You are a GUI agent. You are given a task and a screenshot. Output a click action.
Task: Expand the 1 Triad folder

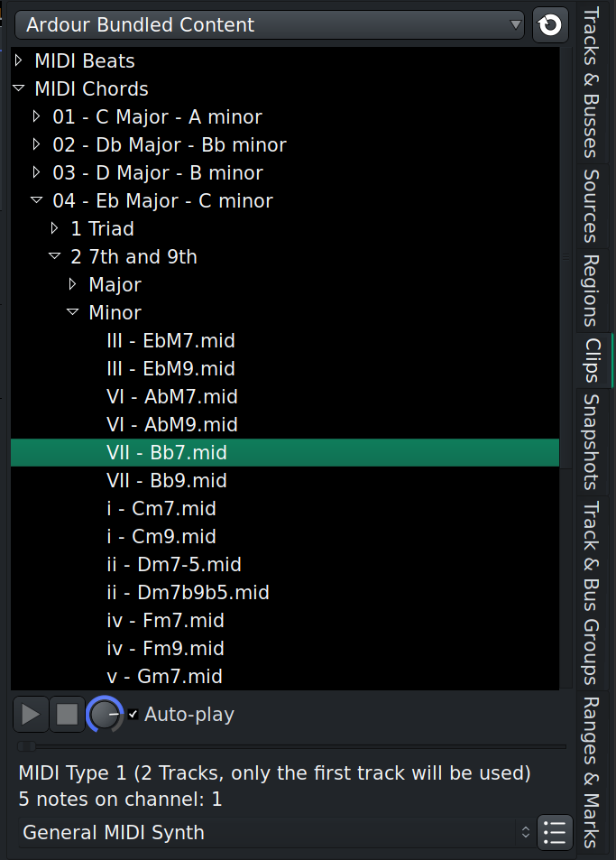pyautogui.click(x=54, y=228)
